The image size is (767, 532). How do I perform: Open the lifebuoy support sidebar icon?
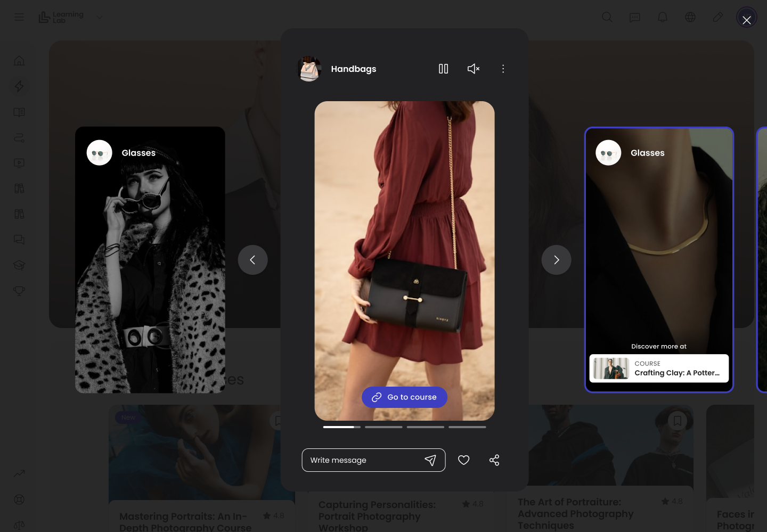point(19,500)
